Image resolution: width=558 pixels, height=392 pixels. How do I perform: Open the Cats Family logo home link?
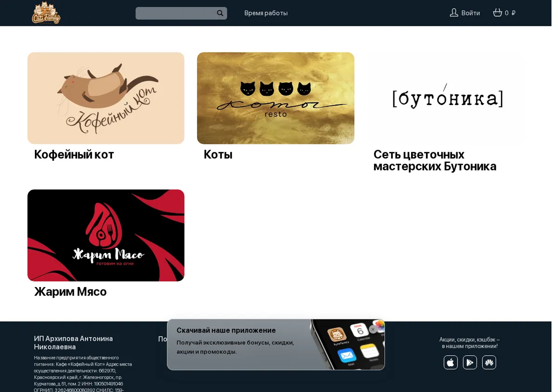(x=46, y=13)
